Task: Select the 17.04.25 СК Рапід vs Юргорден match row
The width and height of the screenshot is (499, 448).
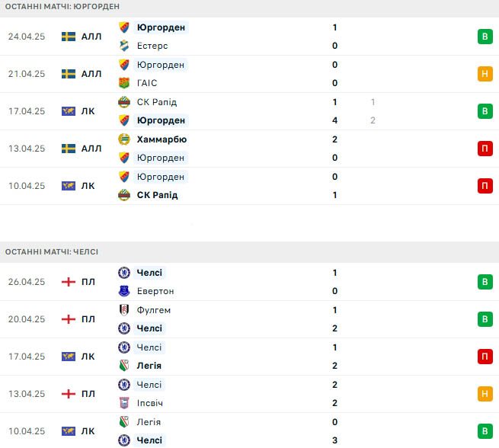Action: pos(250,111)
